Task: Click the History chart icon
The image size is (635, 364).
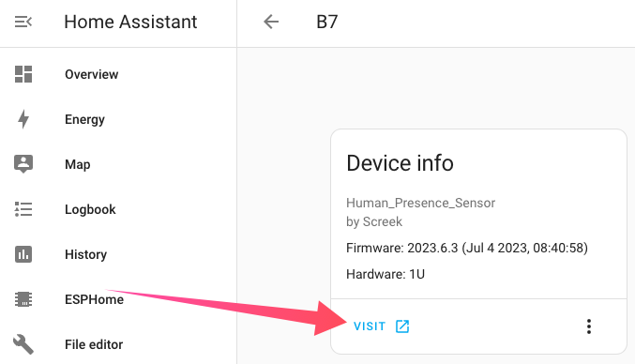Action: 23,254
